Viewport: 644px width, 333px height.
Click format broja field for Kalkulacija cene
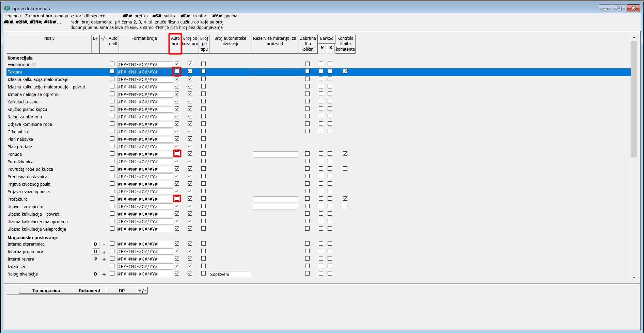pos(145,102)
